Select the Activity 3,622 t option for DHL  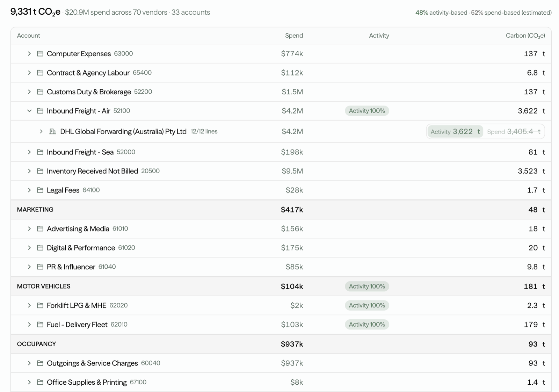(x=455, y=132)
